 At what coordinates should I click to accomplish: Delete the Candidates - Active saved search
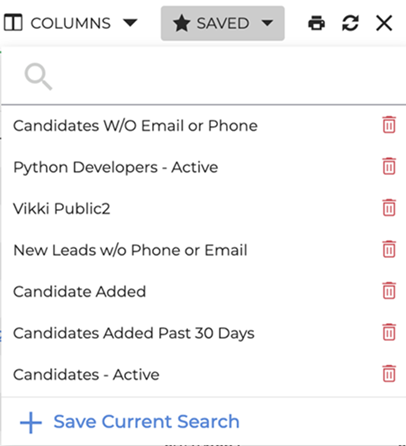coord(389,373)
